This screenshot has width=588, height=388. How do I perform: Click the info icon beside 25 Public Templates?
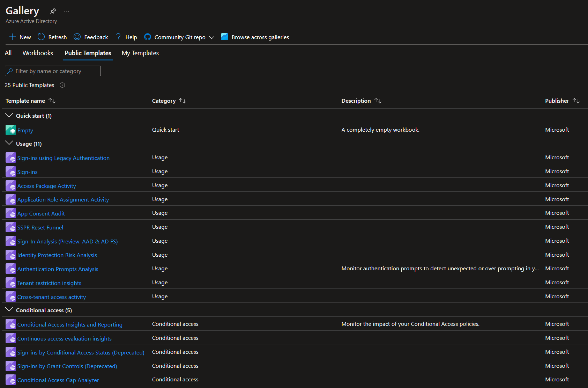62,85
